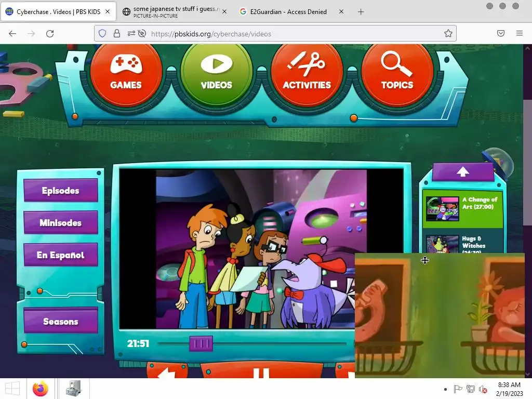The image size is (532, 399).
Task: Select En Español videos
Action: coord(61,255)
